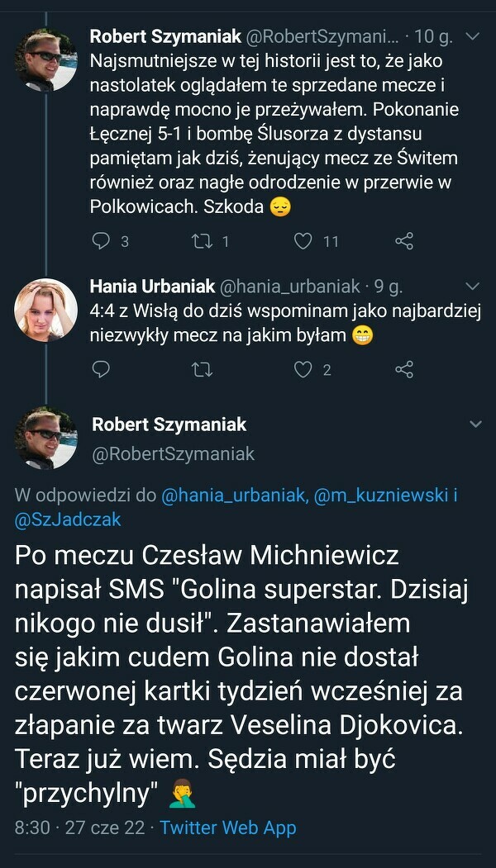Open Robert Szymaniak's avatar in top tweet

click(45, 60)
